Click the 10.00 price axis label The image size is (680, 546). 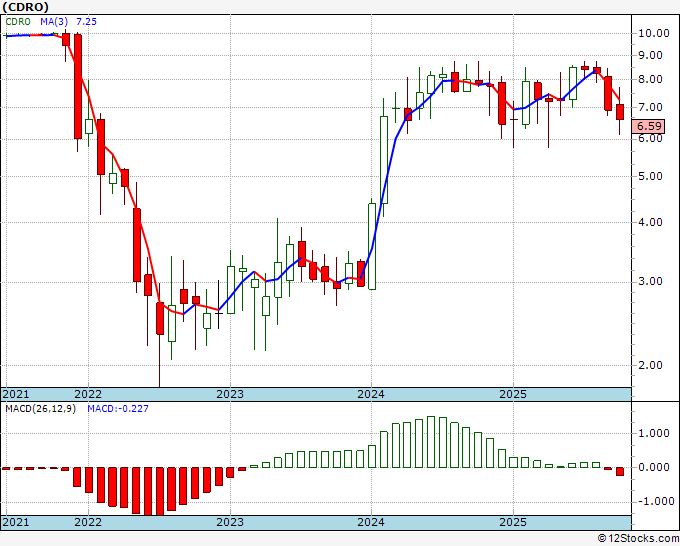coord(654,33)
